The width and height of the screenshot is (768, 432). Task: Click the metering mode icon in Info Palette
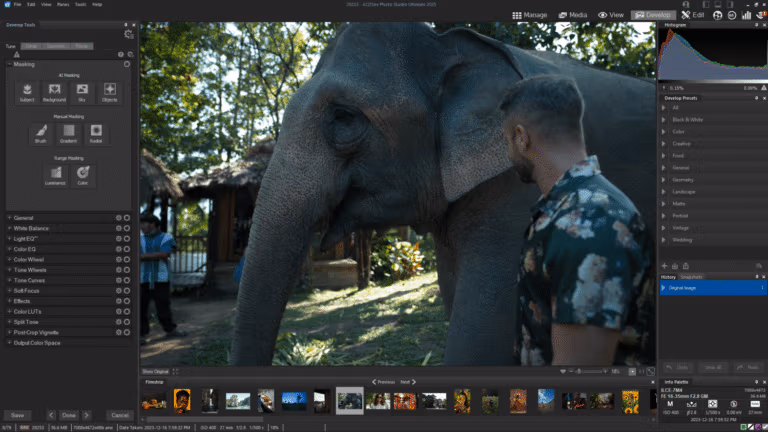click(x=713, y=404)
